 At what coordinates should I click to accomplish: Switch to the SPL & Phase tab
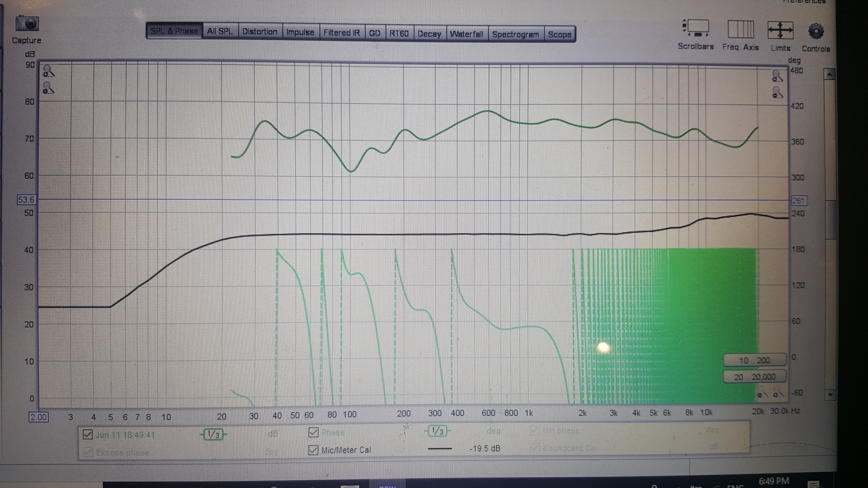[x=174, y=31]
